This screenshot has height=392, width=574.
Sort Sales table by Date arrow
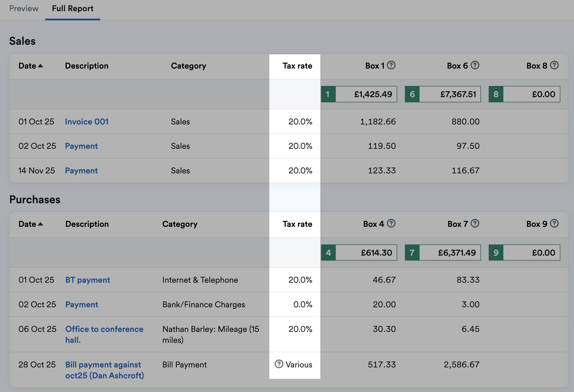(x=40, y=66)
